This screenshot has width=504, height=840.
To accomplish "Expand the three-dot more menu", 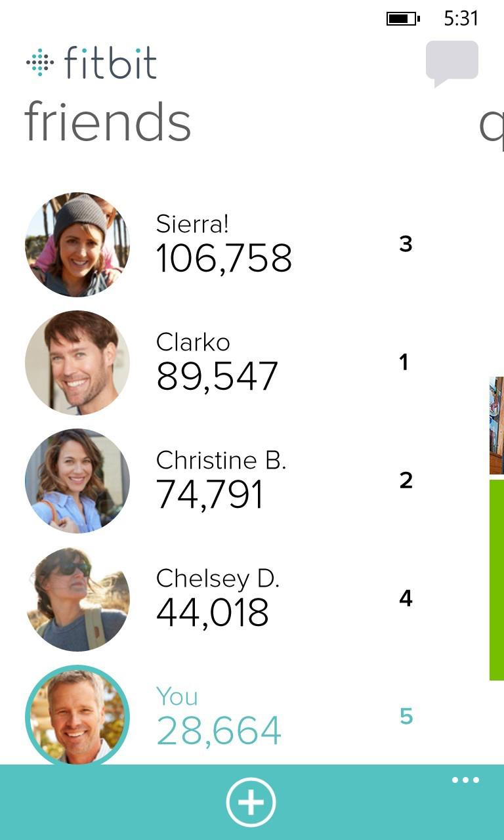I will pyautogui.click(x=465, y=780).
